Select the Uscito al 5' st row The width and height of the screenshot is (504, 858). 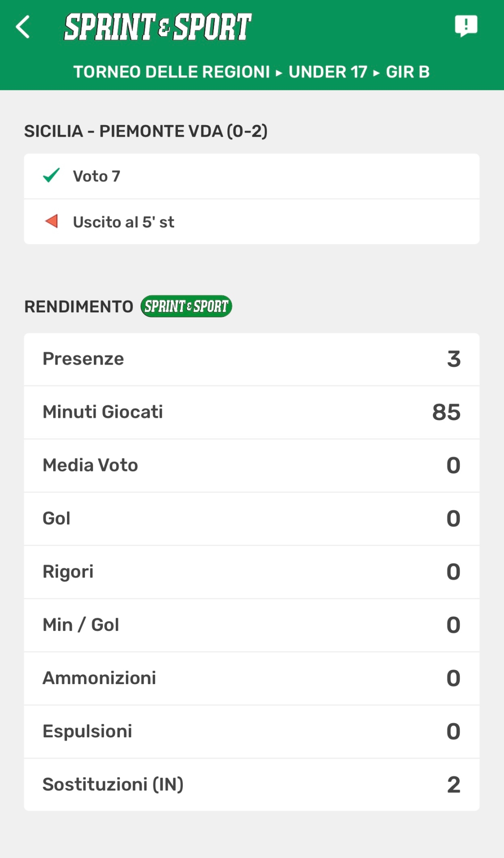[252, 222]
